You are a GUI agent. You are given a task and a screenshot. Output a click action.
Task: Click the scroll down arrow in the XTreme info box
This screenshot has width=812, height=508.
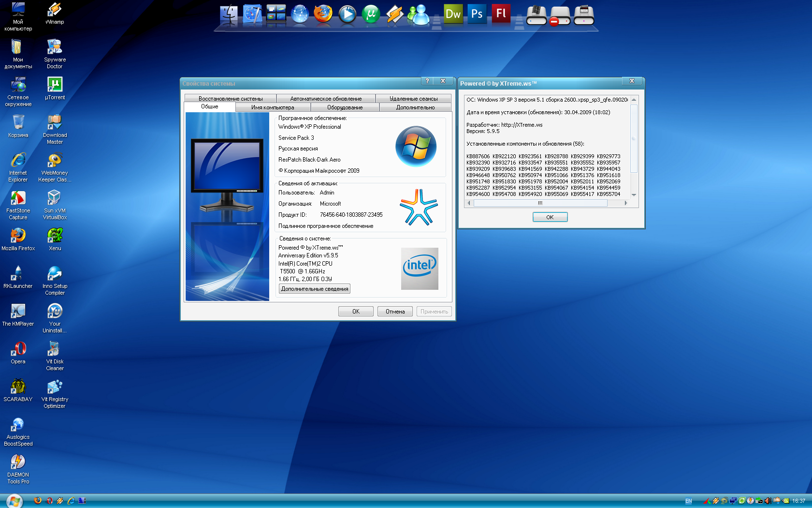point(634,195)
